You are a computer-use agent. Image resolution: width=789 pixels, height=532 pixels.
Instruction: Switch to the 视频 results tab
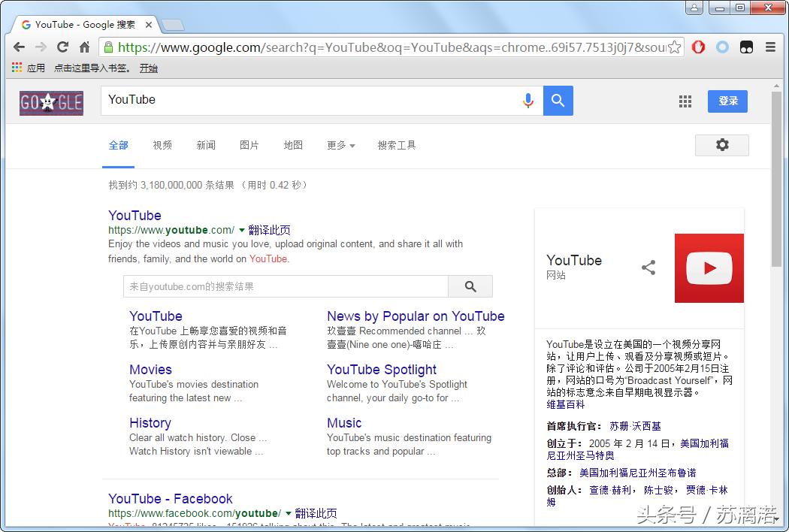click(x=162, y=145)
